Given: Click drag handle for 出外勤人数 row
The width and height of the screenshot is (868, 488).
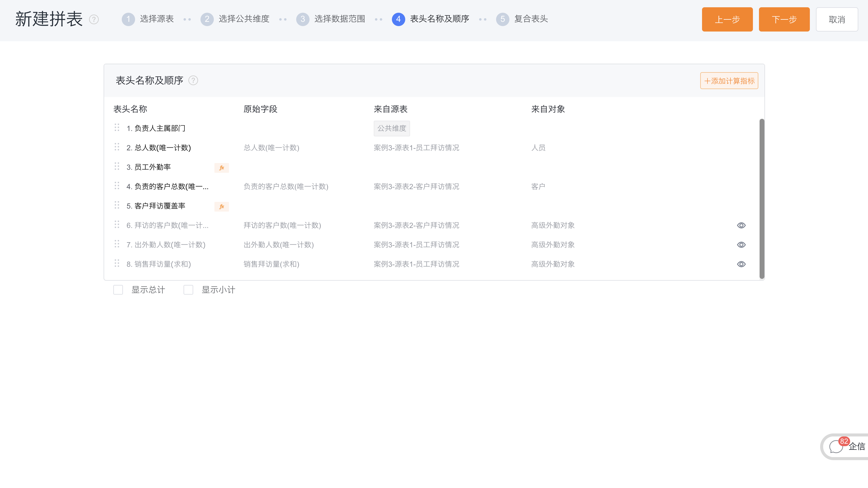Looking at the screenshot, I should (x=117, y=244).
